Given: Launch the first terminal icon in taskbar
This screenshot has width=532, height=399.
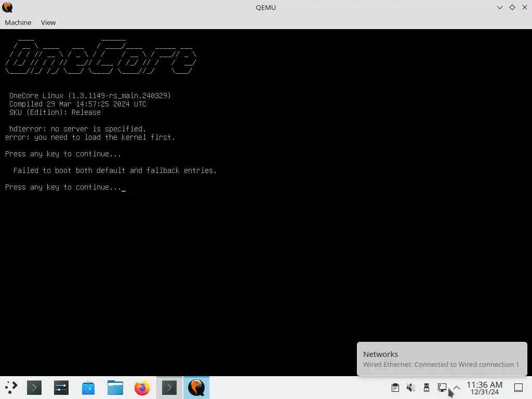Looking at the screenshot, I should [34, 388].
